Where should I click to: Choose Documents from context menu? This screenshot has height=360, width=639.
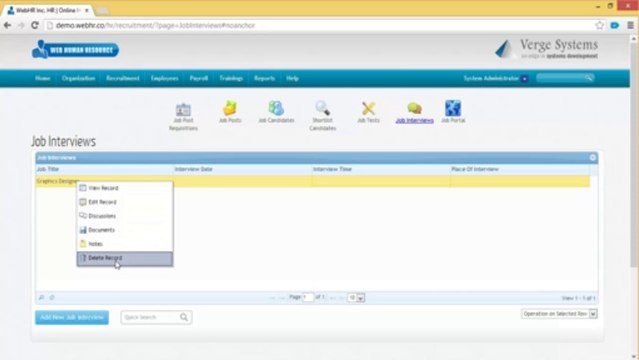125,230
